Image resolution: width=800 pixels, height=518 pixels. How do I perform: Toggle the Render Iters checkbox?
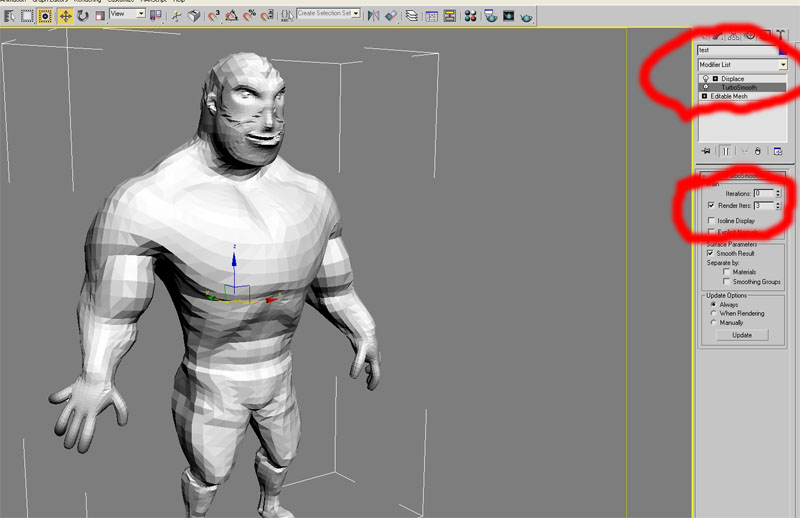click(x=711, y=205)
